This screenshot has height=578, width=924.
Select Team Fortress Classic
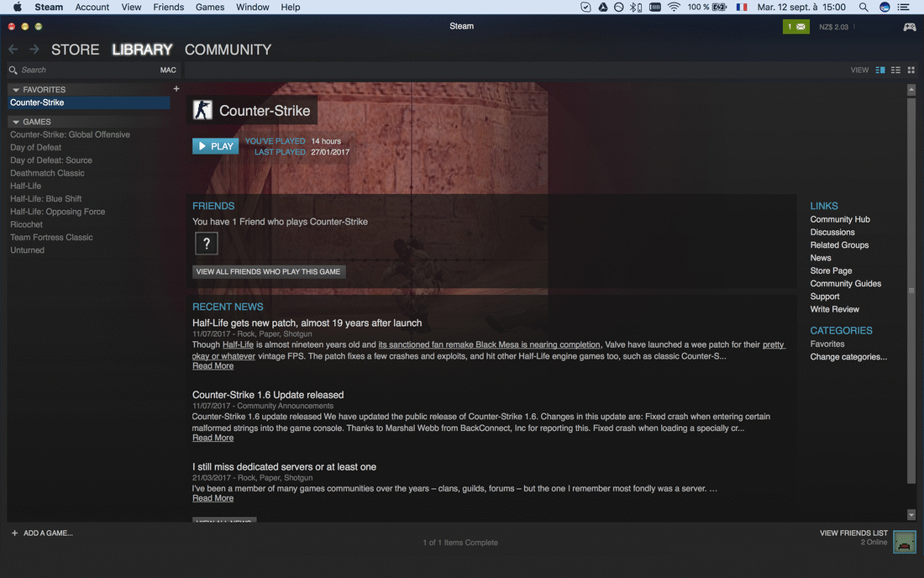pyautogui.click(x=51, y=238)
